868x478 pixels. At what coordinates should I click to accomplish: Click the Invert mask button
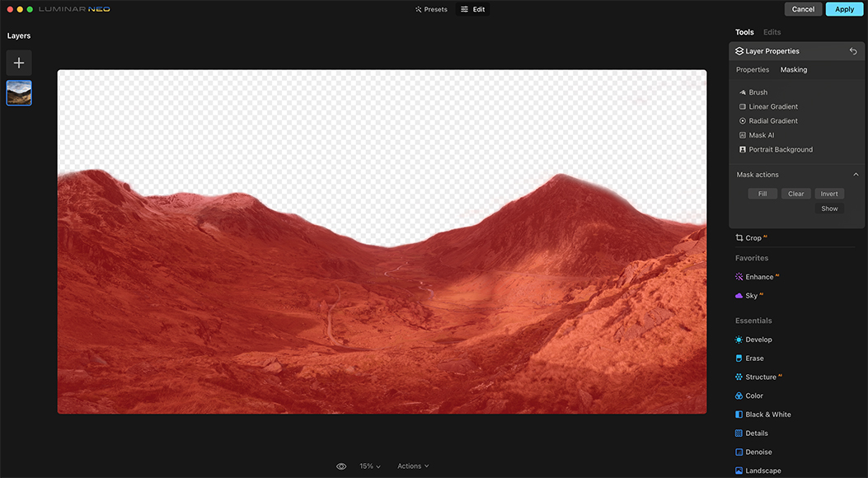coord(829,194)
